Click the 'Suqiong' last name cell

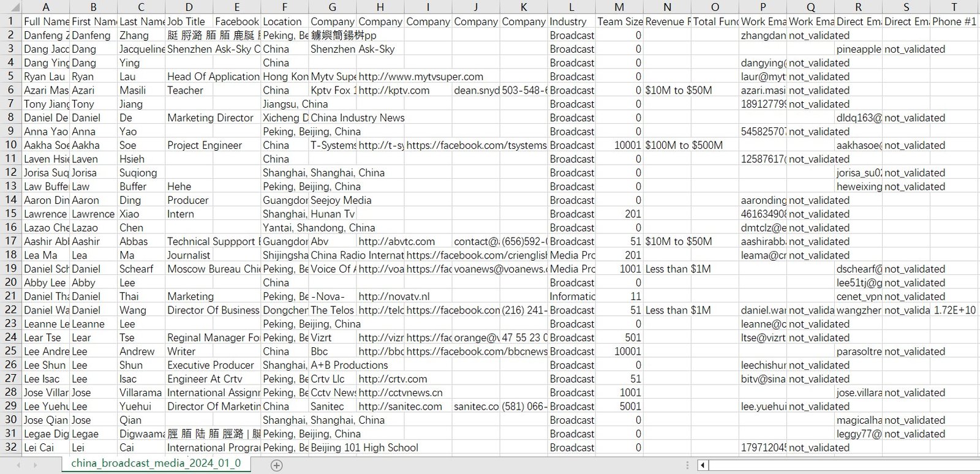141,173
